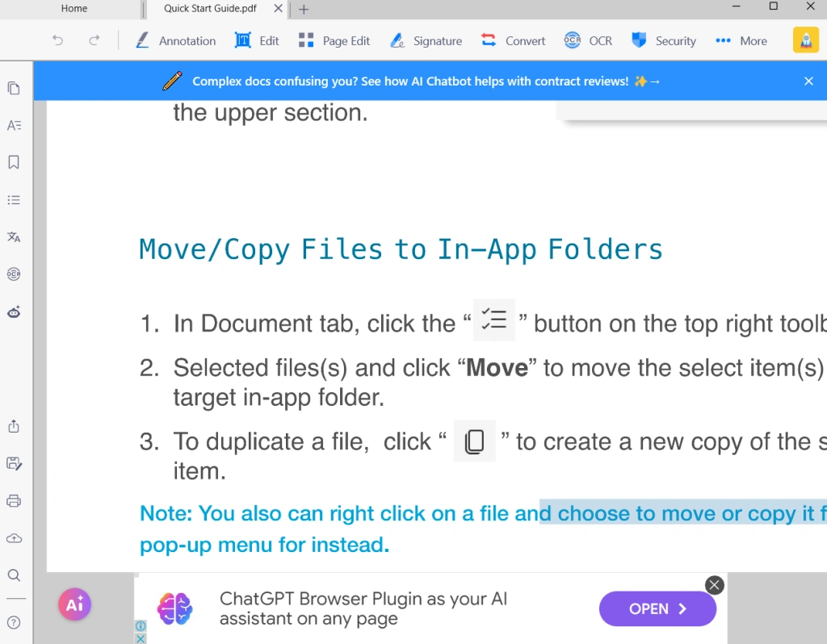Click the duplicate icon in step 3
827x644 pixels.
pos(475,441)
